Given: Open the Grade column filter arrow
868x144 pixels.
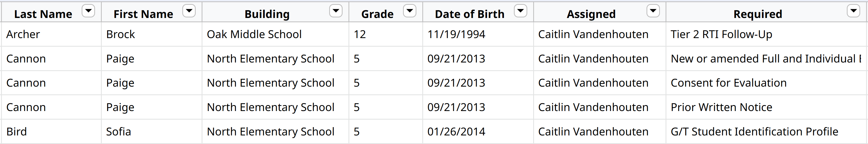Looking at the screenshot, I should point(410,11).
